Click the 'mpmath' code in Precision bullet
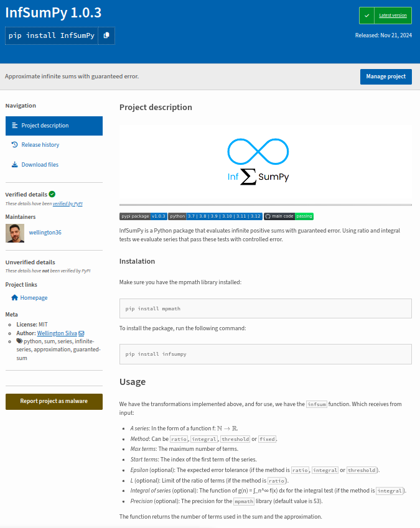Viewport: 420px width, 528px height. [x=243, y=501]
